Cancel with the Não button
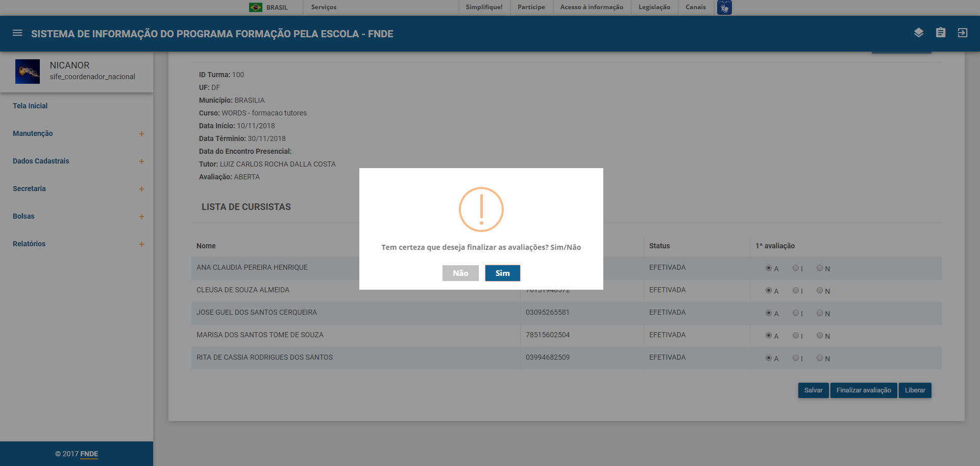The image size is (980, 466). (460, 273)
